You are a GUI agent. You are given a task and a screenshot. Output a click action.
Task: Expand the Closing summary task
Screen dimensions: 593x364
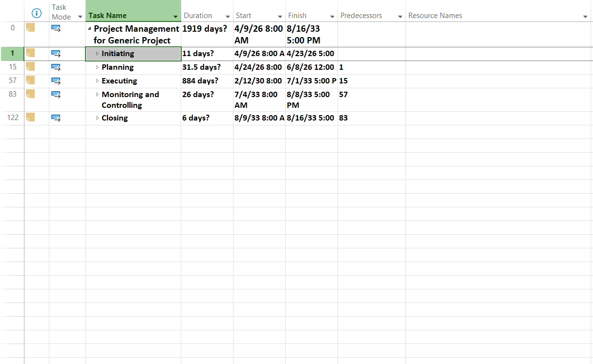[97, 118]
